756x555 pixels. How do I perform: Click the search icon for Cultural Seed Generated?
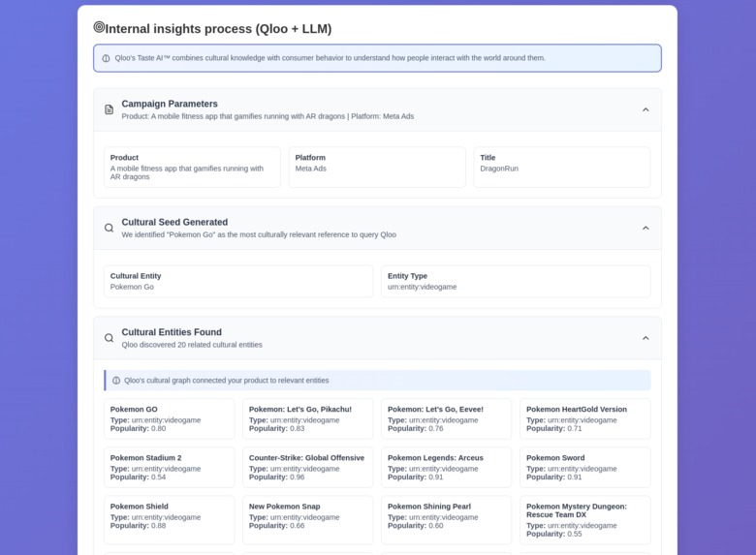pos(110,228)
